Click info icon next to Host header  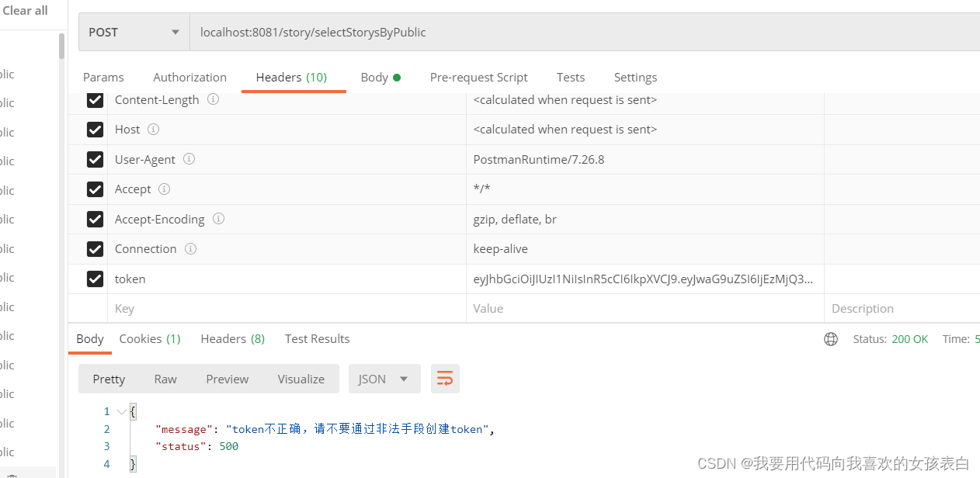click(154, 130)
